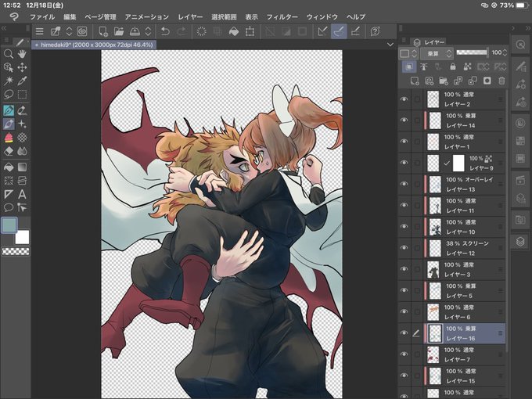Select the Figure ruler tool
Screen dimensions: 532x399
click(8, 194)
